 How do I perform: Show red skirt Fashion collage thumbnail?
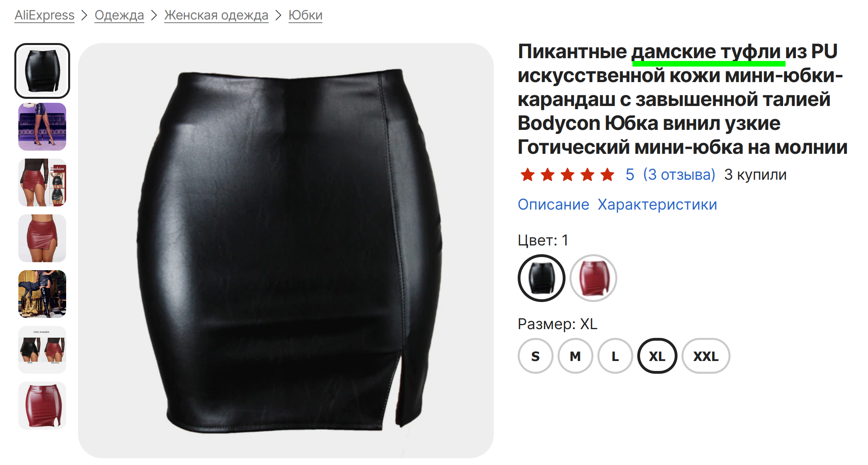42,182
